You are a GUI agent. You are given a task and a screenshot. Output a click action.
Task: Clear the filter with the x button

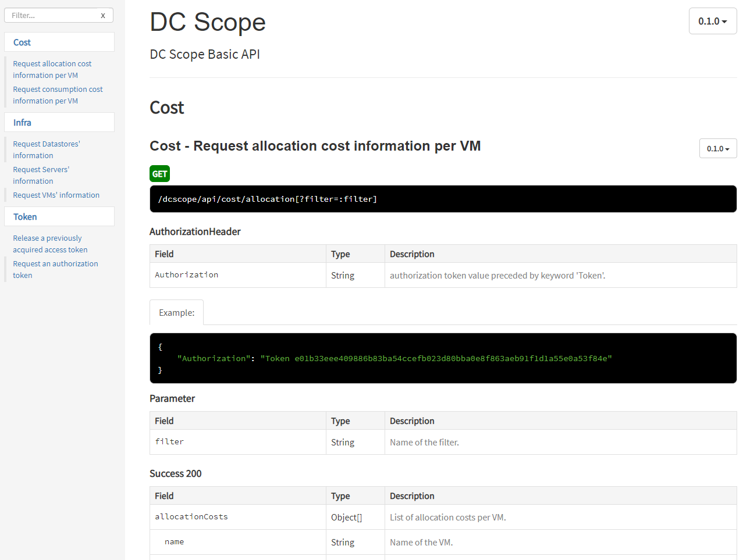pos(103,16)
